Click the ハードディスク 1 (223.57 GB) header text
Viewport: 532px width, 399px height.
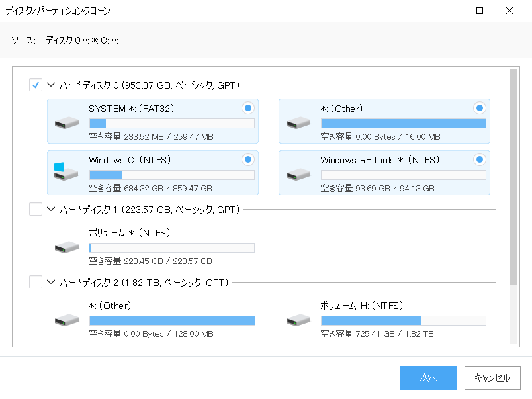[x=150, y=209]
